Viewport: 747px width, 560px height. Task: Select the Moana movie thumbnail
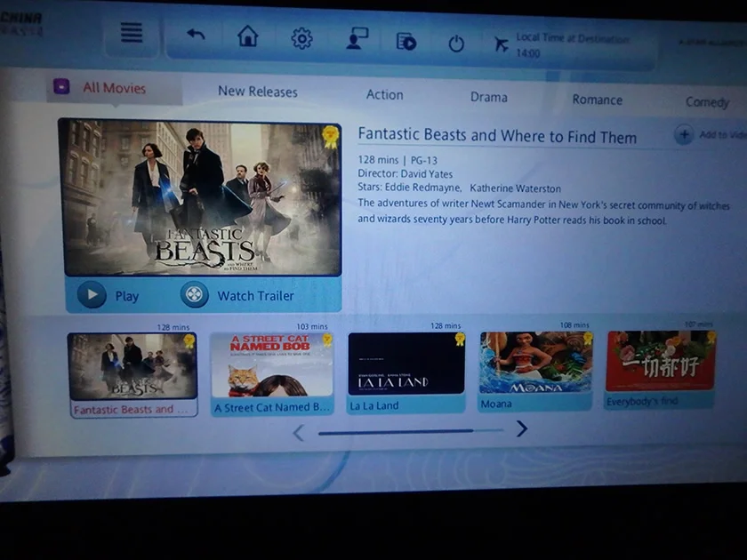click(x=535, y=371)
